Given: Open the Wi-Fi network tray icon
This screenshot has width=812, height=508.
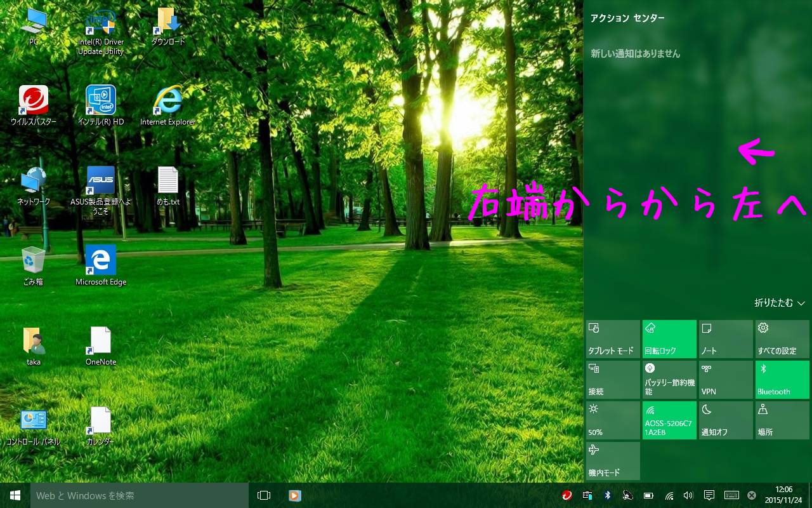Looking at the screenshot, I should coord(669,495).
